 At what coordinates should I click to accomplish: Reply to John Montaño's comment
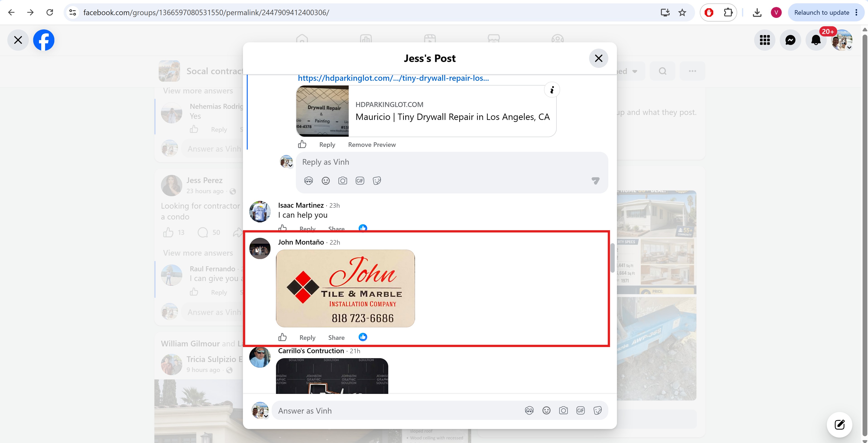pyautogui.click(x=307, y=338)
